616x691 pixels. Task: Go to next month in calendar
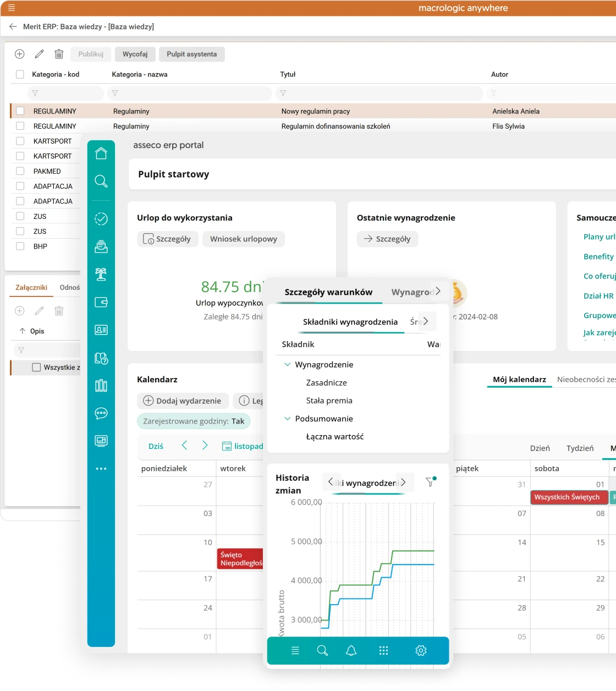205,446
